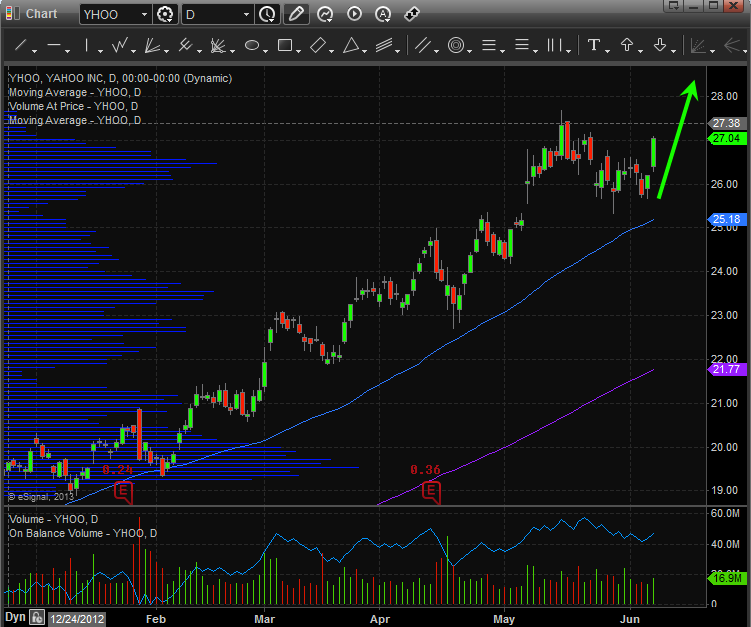751x627 pixels.
Task: Click the gray link bar beside Chart
Action: [x=17, y=13]
